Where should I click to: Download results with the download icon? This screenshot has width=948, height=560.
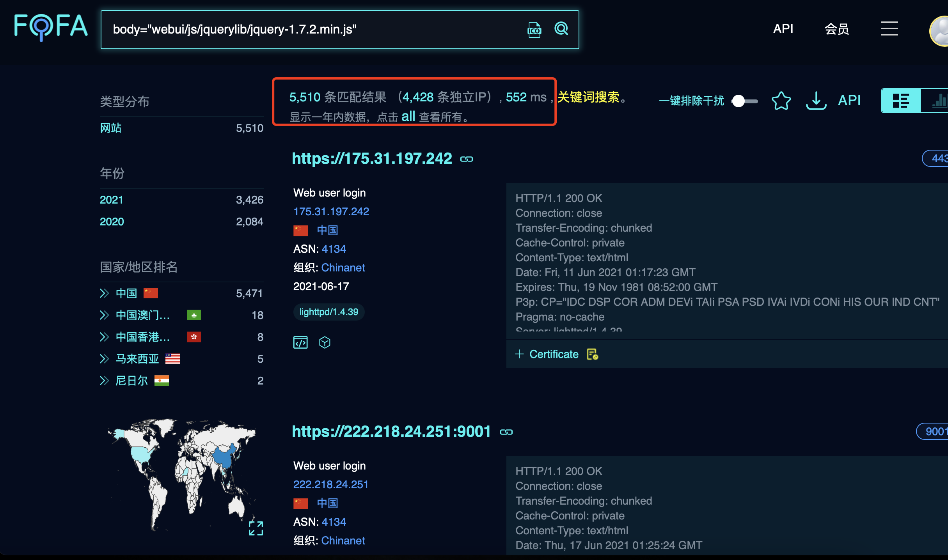tap(816, 101)
